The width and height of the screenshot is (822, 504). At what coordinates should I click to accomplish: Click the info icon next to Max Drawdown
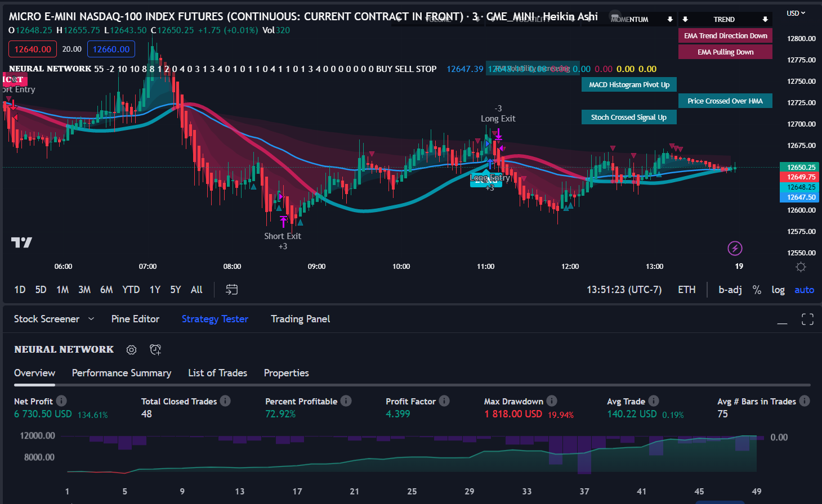tap(551, 400)
